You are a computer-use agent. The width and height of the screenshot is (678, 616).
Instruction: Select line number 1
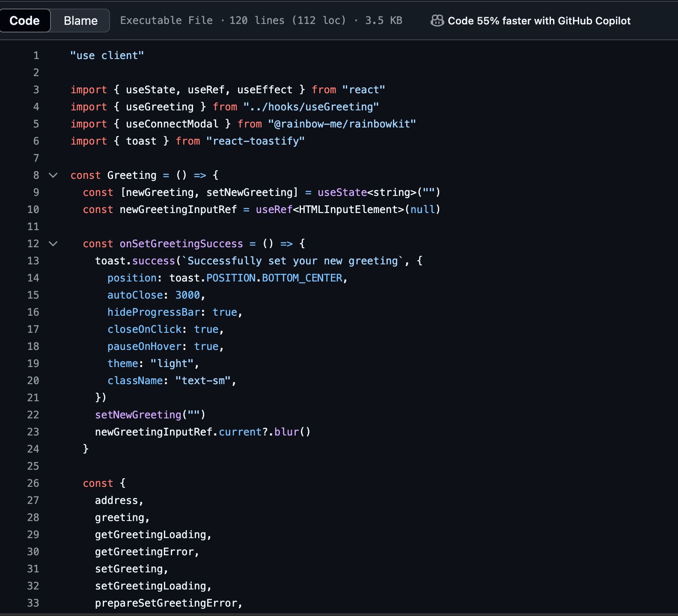coord(36,55)
